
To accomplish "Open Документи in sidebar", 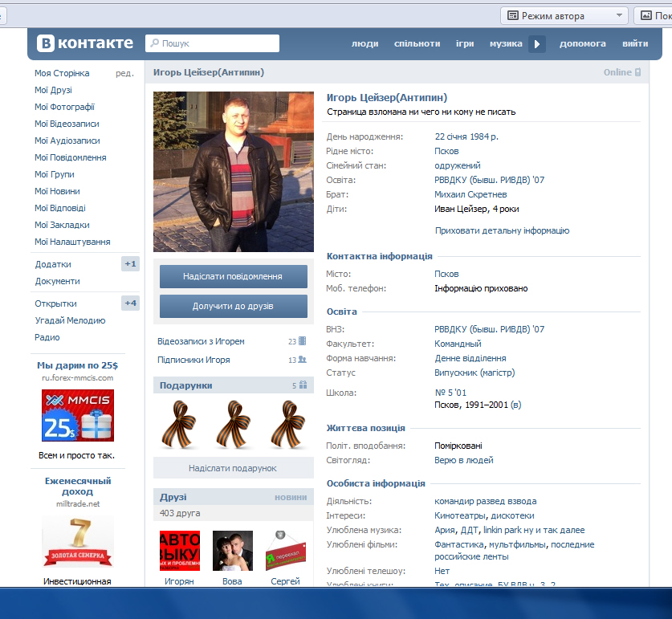I will (58, 281).
